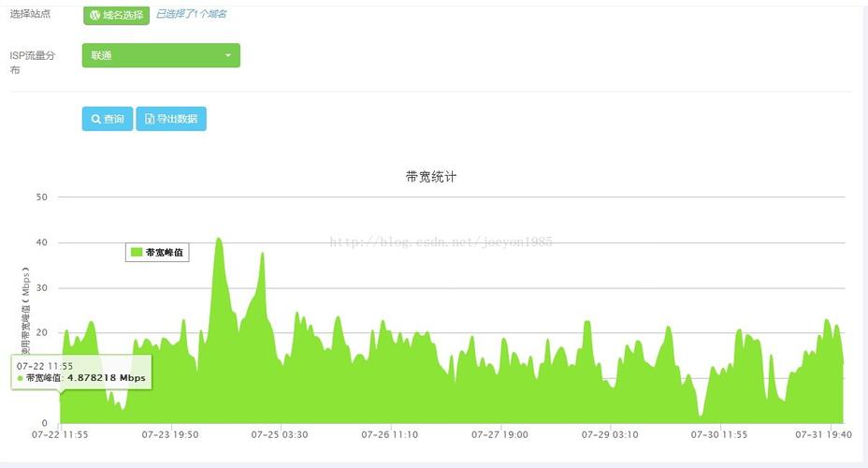Click the x-axis label 07-23 19:50
868x468 pixels.
coord(170,434)
